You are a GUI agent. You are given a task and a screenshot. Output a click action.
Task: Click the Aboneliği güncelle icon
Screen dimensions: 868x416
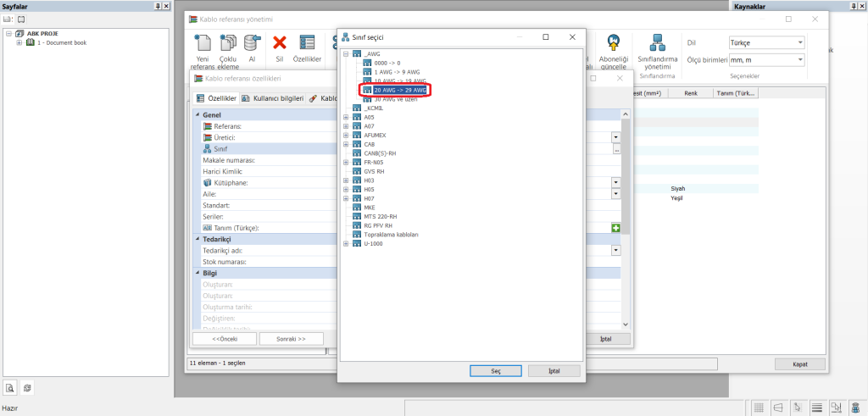[x=614, y=43]
